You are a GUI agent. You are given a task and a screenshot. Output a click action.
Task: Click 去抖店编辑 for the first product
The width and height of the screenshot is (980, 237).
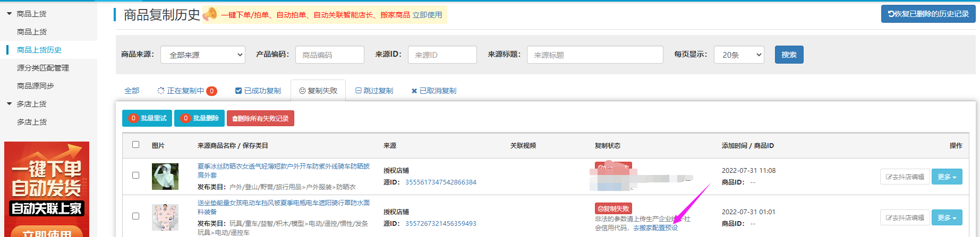coord(905,177)
